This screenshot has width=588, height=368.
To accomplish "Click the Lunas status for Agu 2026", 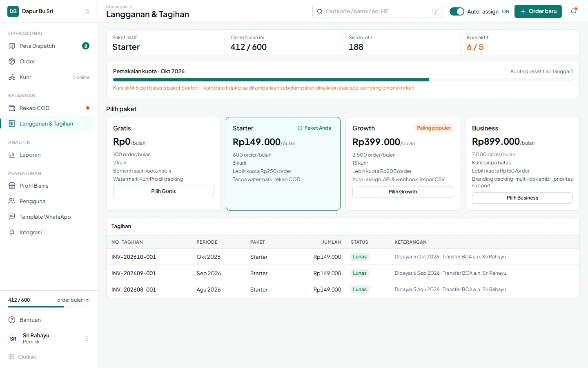I will (x=360, y=289).
